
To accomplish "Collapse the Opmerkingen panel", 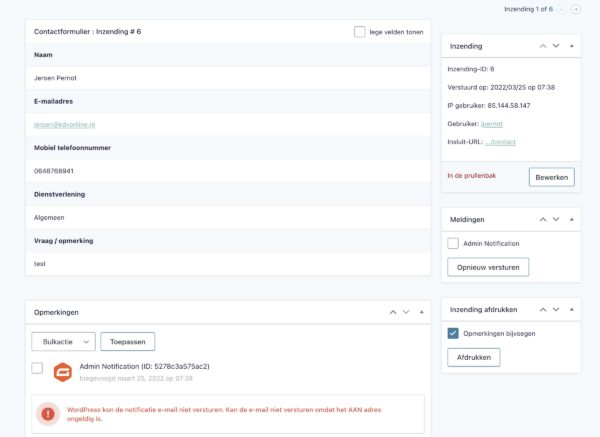I will coord(422,313).
